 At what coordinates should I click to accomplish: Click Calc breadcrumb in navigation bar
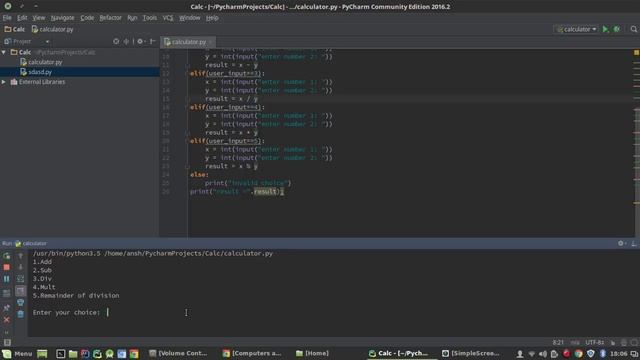[15, 29]
